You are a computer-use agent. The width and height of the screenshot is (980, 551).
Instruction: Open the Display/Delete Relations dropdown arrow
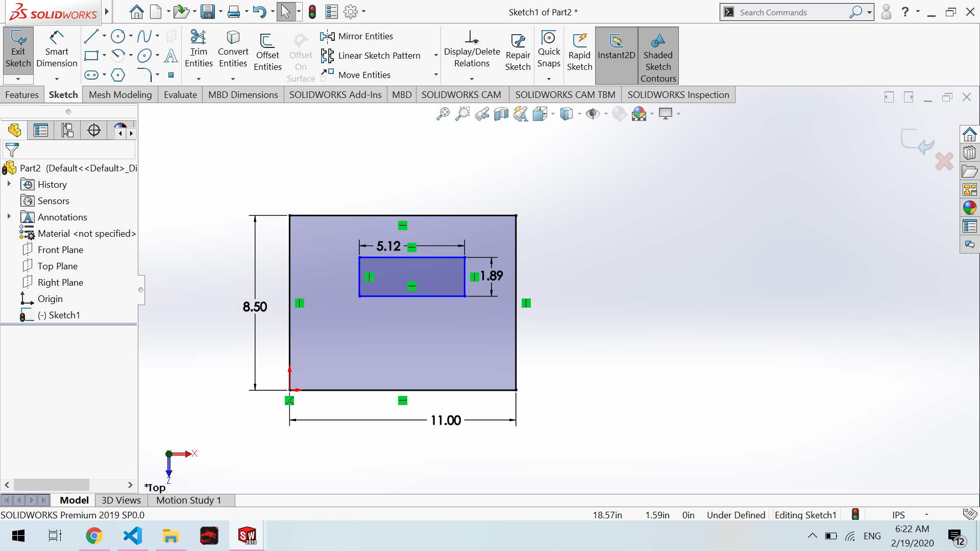coord(472,79)
